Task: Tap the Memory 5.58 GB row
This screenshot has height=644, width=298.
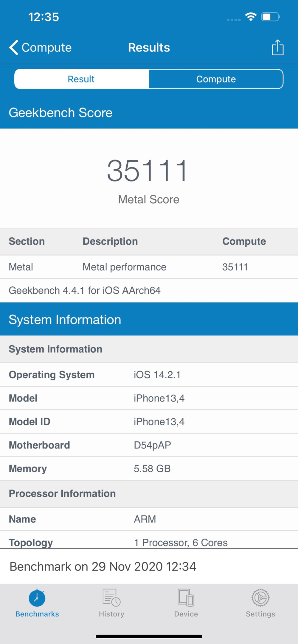Action: [149, 469]
